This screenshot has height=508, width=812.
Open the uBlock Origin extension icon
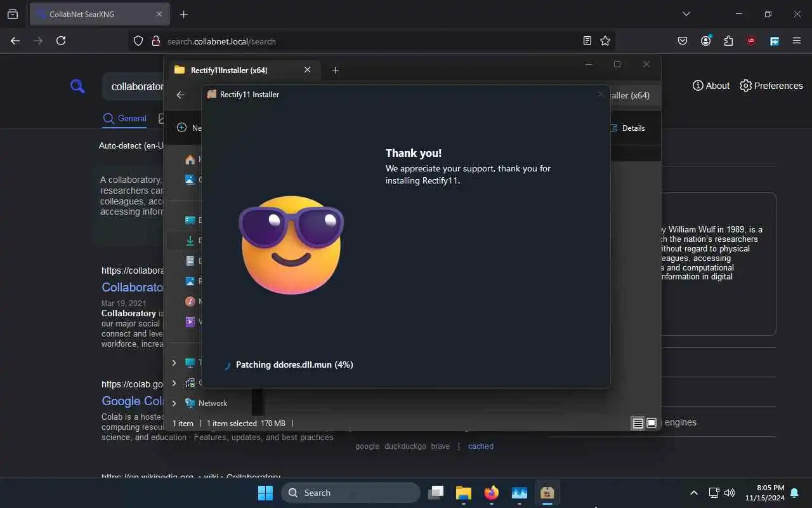pos(751,41)
